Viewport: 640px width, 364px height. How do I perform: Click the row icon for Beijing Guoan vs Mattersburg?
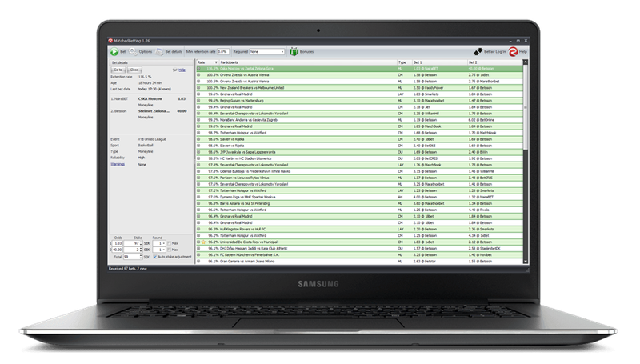pyautogui.click(x=198, y=101)
